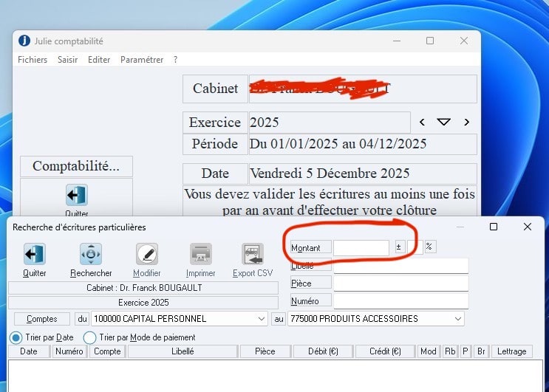
Task: Select the Trier par Date radio button
Action: pyautogui.click(x=16, y=337)
